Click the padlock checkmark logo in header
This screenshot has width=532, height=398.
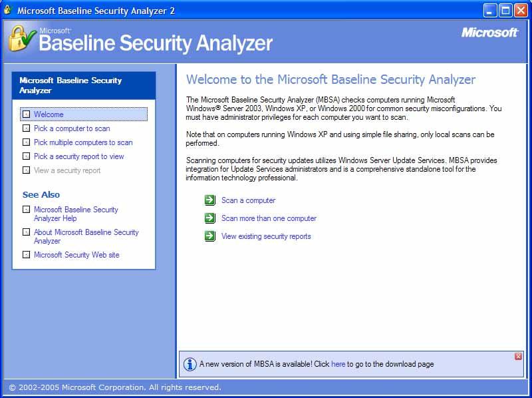tap(22, 39)
